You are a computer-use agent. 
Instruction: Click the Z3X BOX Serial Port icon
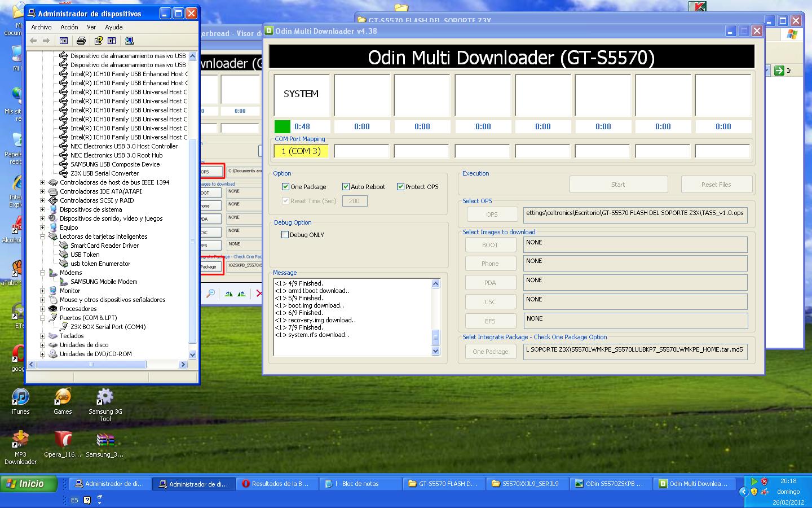(x=64, y=327)
